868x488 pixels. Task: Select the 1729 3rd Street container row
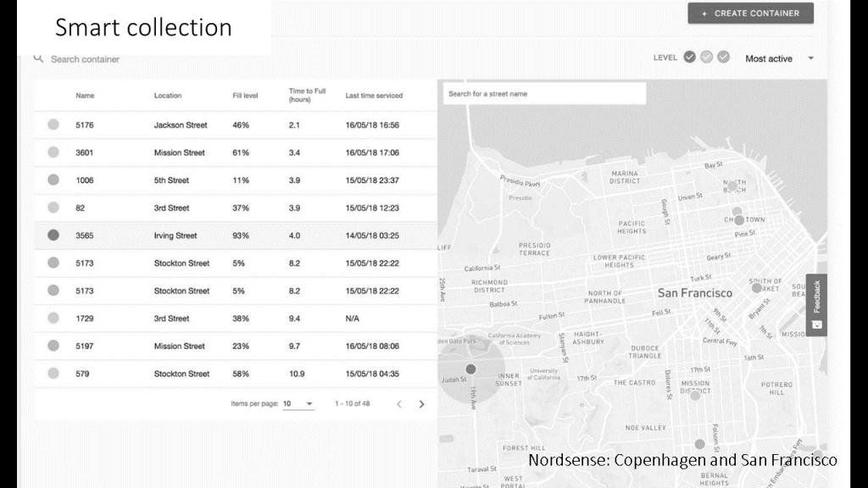pyautogui.click(x=236, y=319)
